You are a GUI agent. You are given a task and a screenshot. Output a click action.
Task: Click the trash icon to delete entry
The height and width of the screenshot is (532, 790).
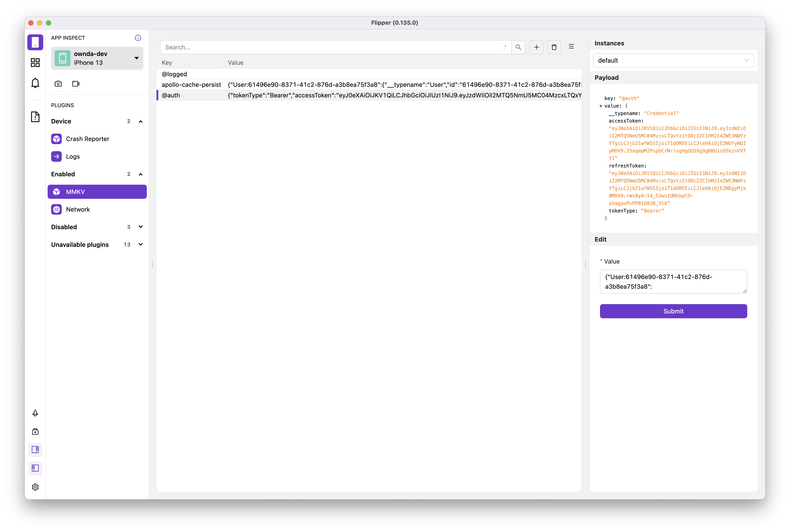[x=554, y=47]
